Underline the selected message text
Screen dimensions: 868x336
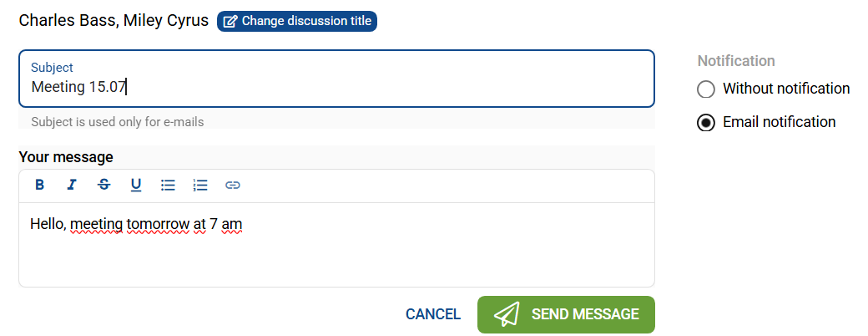click(x=136, y=185)
